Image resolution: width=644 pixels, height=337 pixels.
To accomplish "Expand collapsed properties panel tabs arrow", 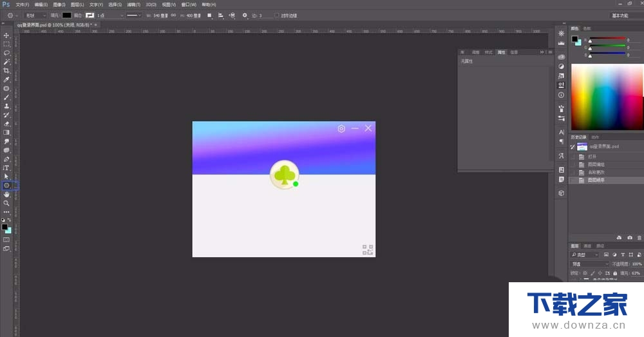I will pos(542,52).
